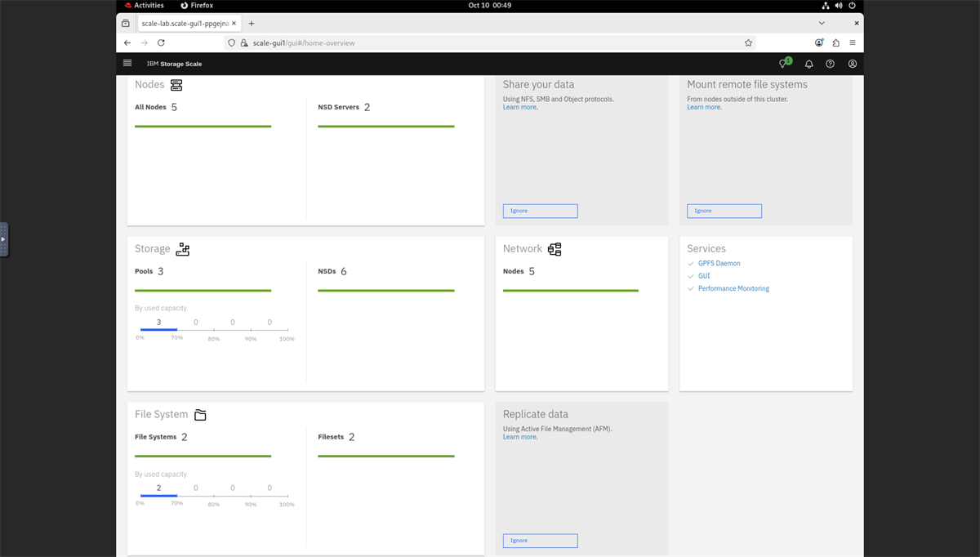
Task: Open the clock showing Oct 10 00:49
Action: coord(490,5)
